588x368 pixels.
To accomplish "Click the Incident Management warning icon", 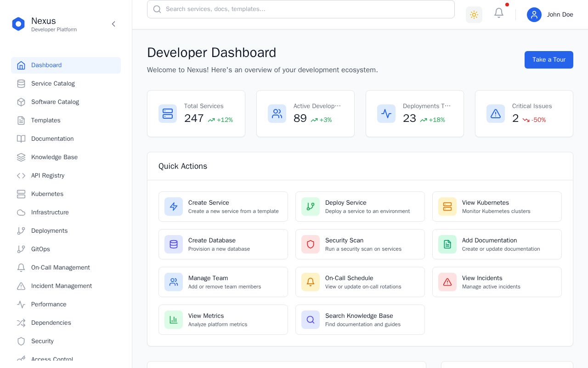I will click(x=21, y=286).
